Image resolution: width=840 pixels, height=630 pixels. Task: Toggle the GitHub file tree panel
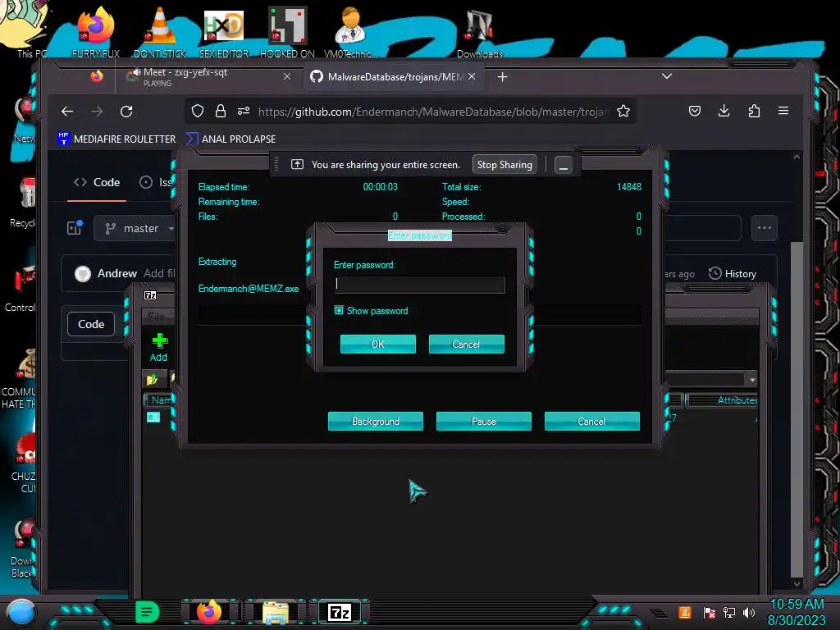click(75, 228)
